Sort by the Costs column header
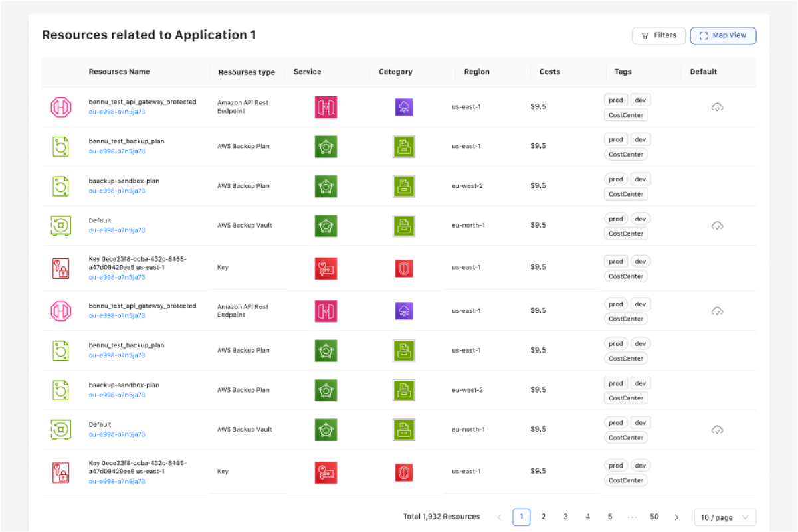Screen dimensions: 798x532 pos(549,72)
